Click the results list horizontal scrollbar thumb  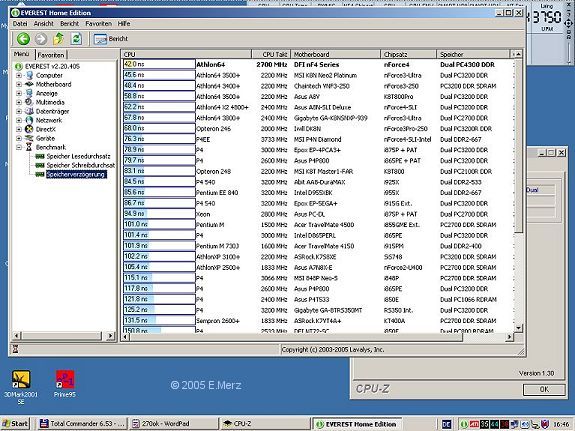296,337
